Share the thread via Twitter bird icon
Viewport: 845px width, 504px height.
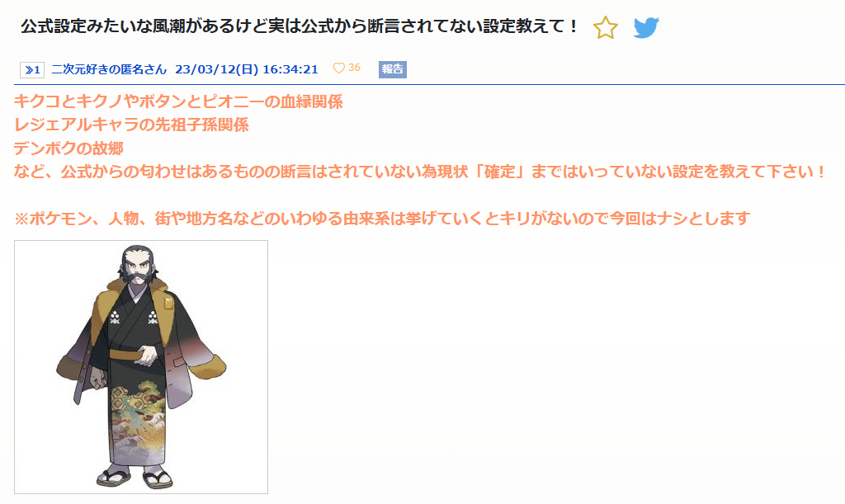[x=646, y=27]
